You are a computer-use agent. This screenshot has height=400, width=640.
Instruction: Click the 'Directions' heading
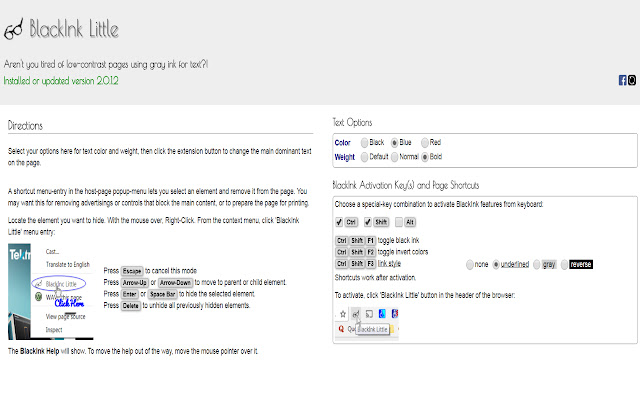(25, 126)
